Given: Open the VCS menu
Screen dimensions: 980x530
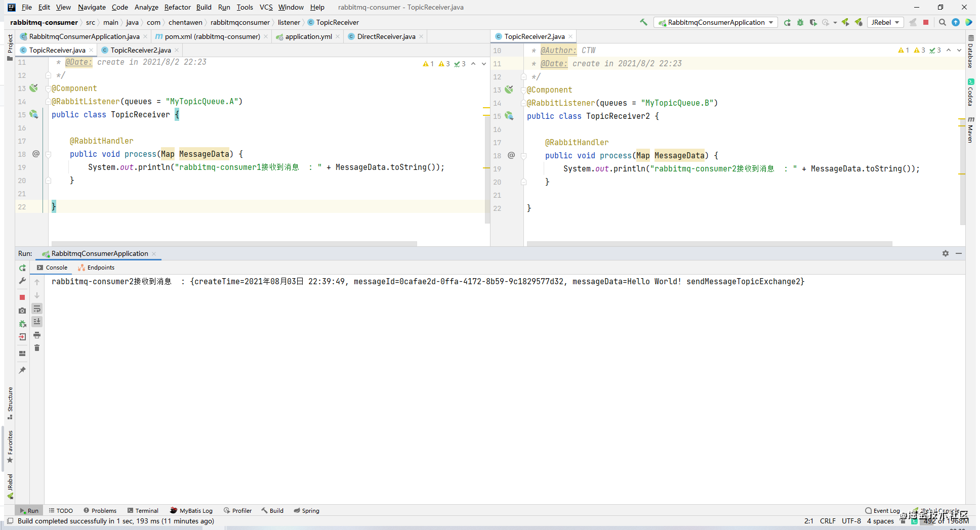Looking at the screenshot, I should [x=266, y=7].
